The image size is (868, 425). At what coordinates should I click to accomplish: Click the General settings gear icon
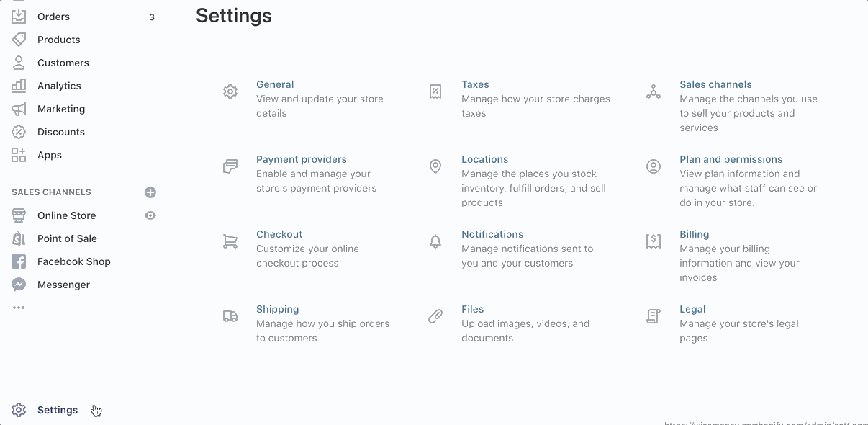pos(230,91)
